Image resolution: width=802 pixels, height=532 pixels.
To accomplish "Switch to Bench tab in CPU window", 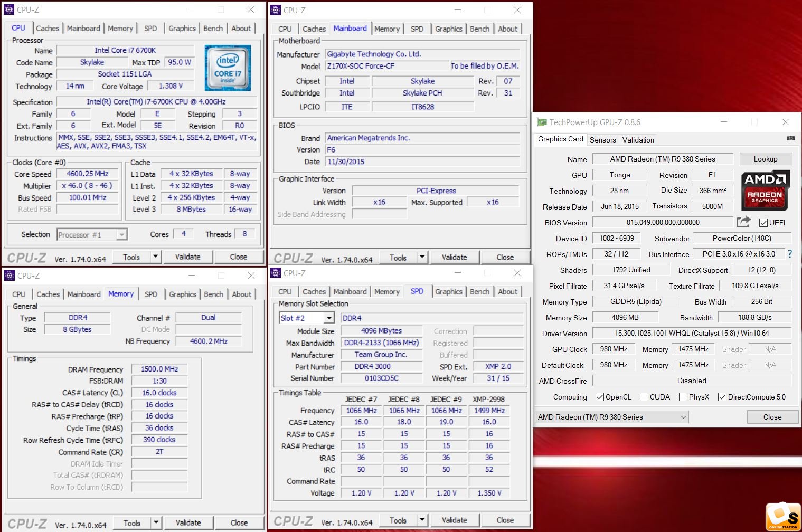I will point(213,28).
